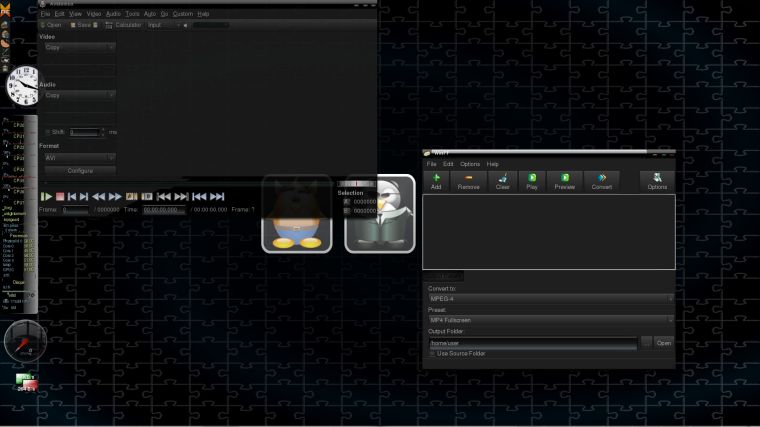Click the fast-forward double-arrow in Avidemux
Viewport: 760px width, 427px height.
(115, 196)
